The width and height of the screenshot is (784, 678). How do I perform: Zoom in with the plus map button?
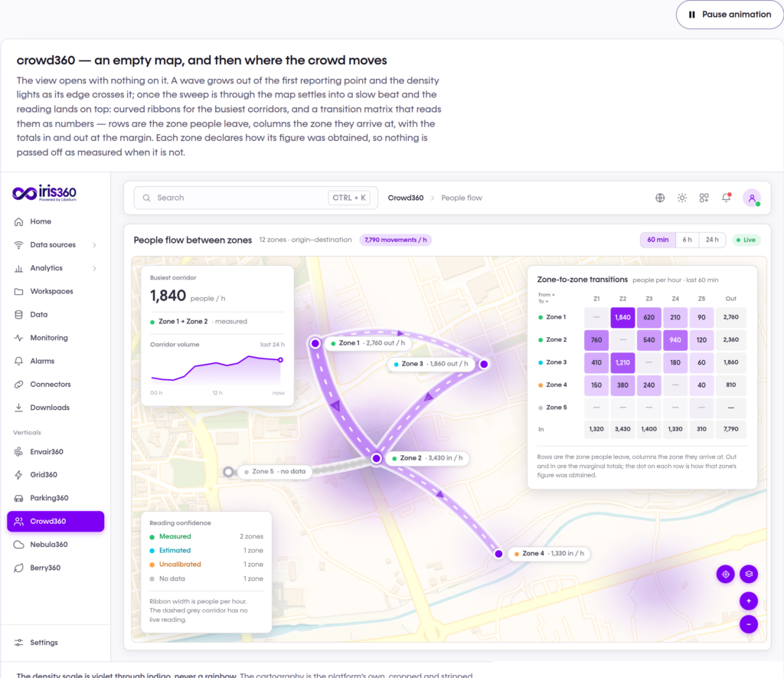click(x=749, y=601)
